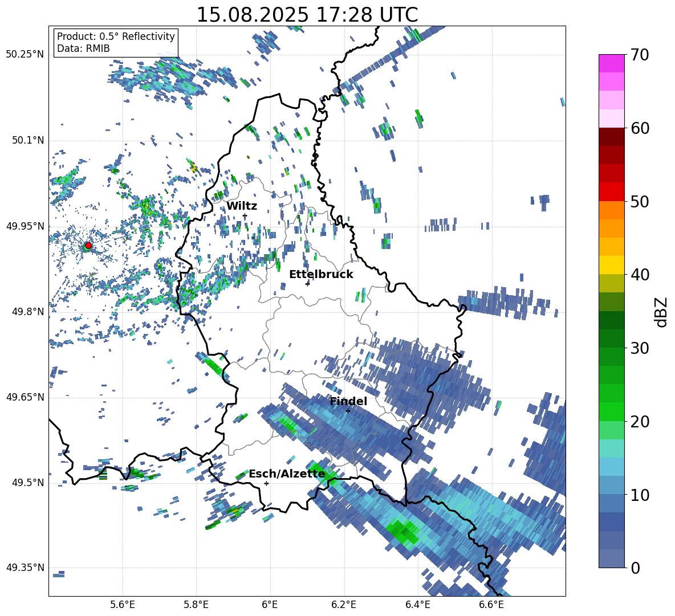Click the plot title date 15.08.2025 17:28 UTC
675x616 pixels.
click(x=307, y=15)
